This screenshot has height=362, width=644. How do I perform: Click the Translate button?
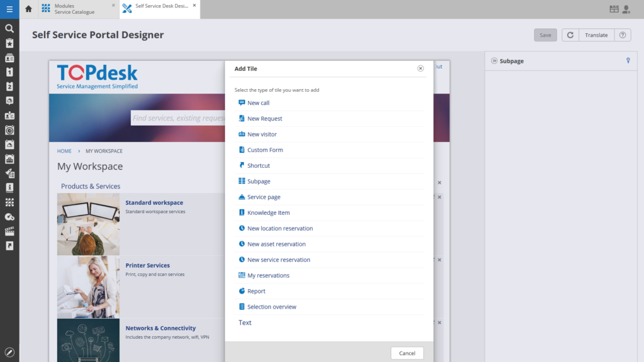pyautogui.click(x=596, y=35)
